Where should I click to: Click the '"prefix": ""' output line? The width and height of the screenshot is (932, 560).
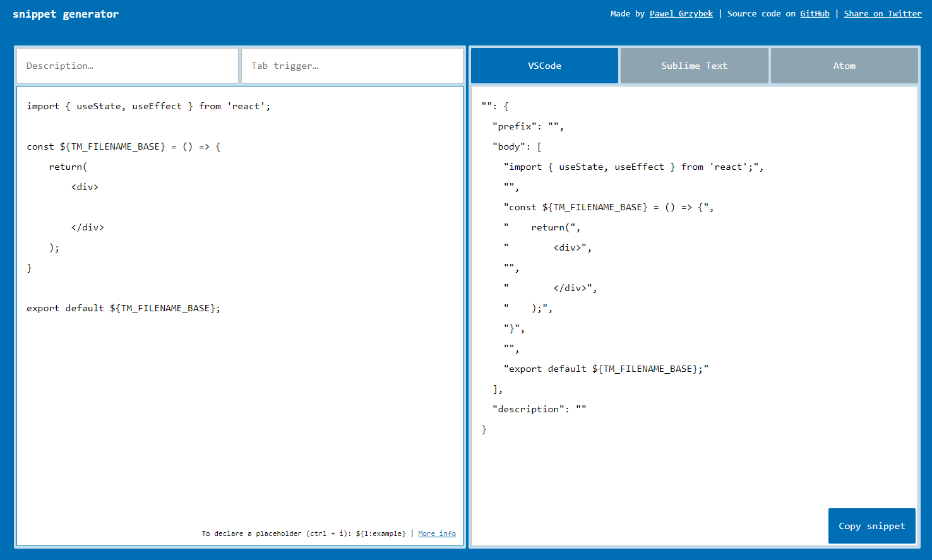528,126
